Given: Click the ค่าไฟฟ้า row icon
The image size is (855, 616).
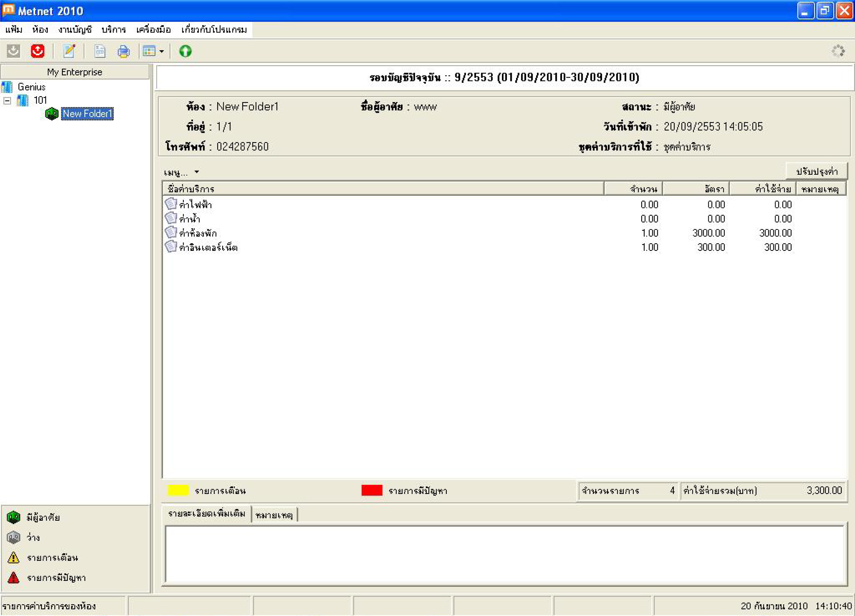Looking at the screenshot, I should click(171, 204).
